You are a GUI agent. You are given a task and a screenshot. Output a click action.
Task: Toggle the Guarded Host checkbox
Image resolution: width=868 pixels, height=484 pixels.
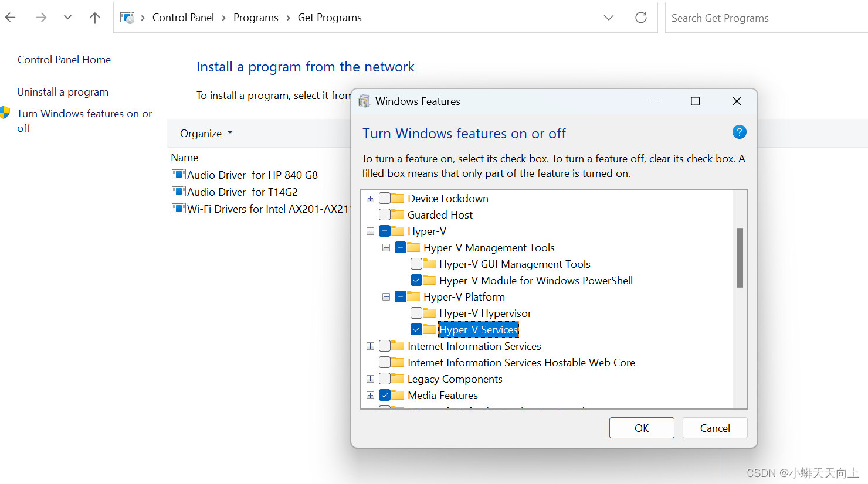pos(385,214)
